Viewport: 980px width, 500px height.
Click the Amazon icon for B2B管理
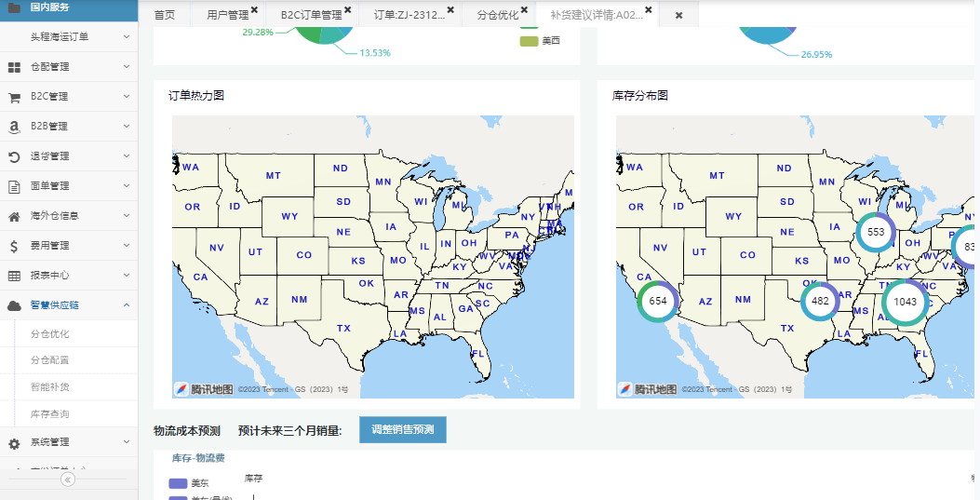[14, 127]
